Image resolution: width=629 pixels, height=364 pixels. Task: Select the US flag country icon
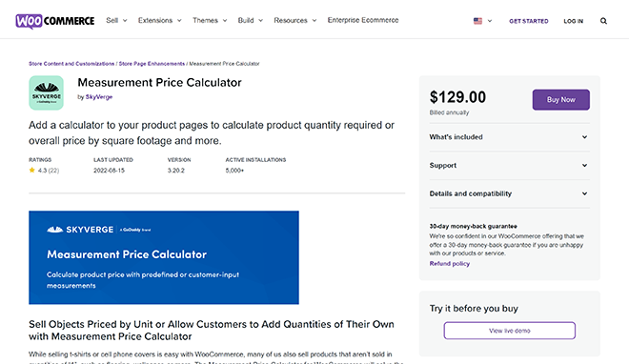(x=477, y=21)
